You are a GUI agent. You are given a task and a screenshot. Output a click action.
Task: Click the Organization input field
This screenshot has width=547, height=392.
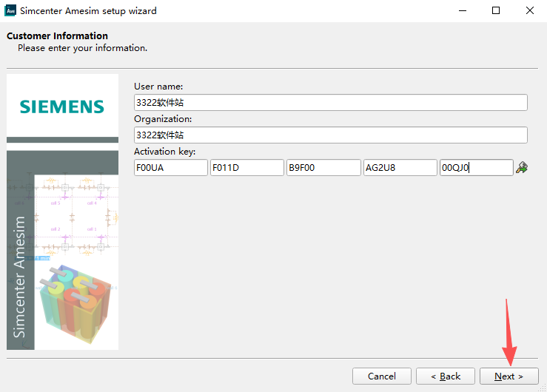pos(330,135)
